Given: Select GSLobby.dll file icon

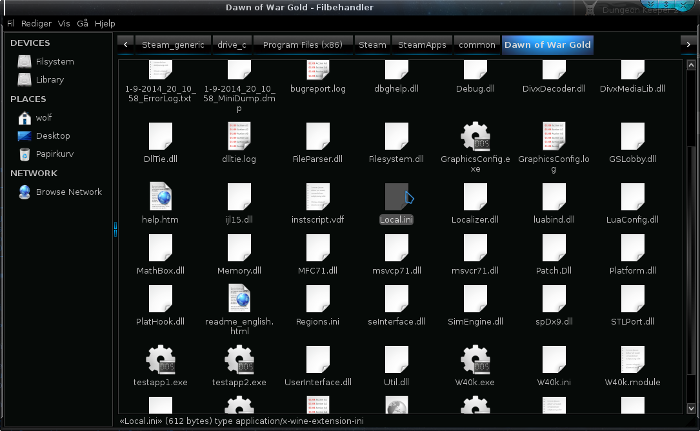Looking at the screenshot, I should click(633, 136).
